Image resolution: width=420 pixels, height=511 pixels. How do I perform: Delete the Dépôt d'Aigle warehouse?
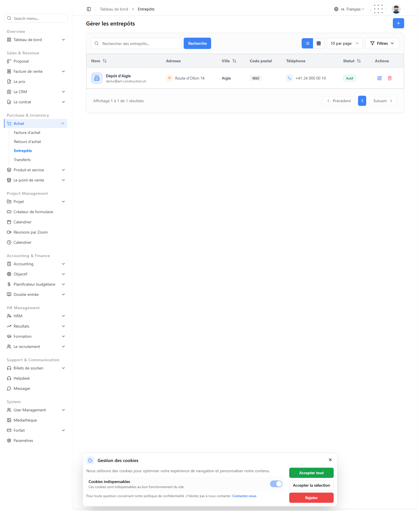(x=390, y=78)
